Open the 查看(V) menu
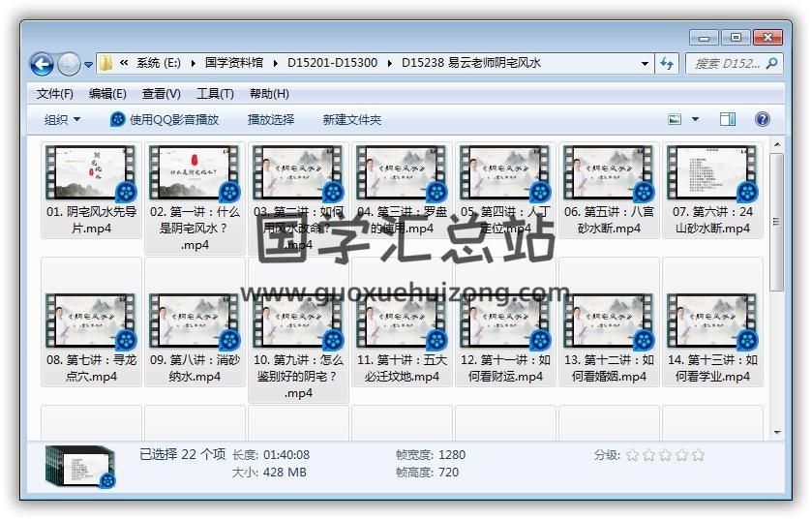 pyautogui.click(x=161, y=94)
